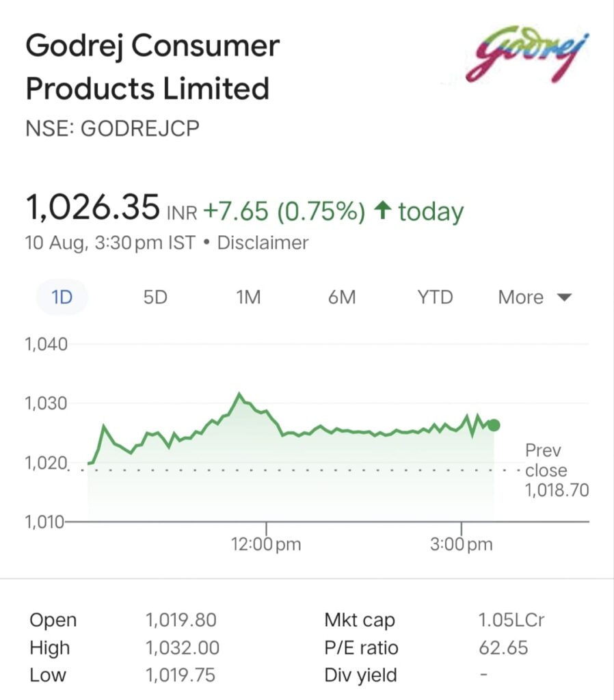
Task: Click the P/E ratio value 62.65
Action: tap(503, 648)
